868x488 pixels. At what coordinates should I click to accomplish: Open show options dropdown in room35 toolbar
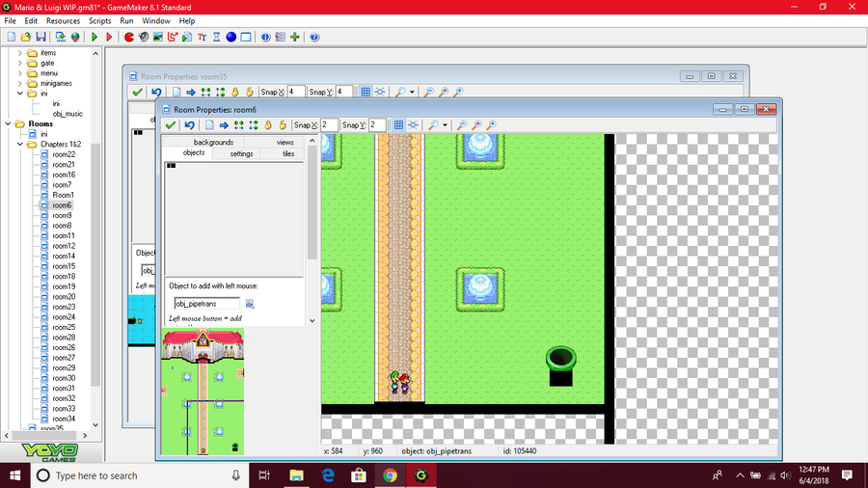[x=412, y=92]
